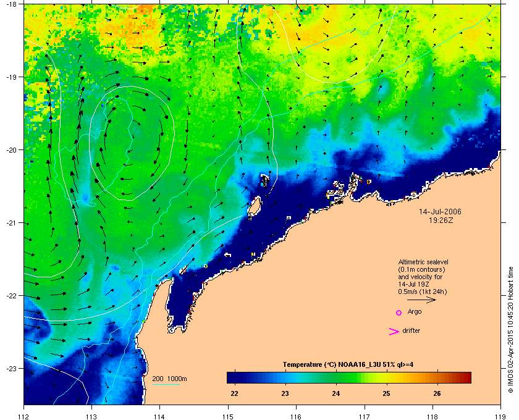Click the longitude axis label 117
The image size is (519, 420).
click(365, 417)
